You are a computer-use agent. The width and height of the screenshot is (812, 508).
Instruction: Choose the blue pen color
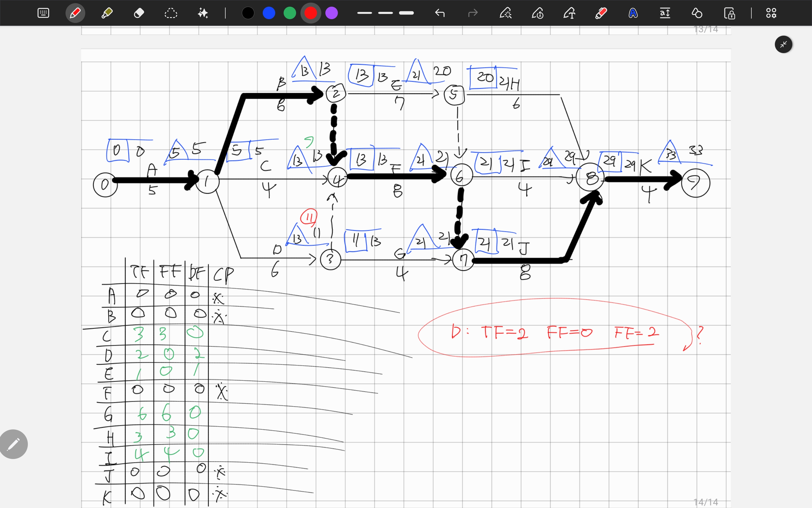269,13
